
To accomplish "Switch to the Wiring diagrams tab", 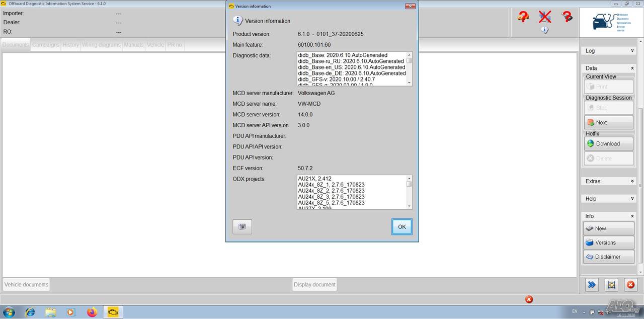I will [x=102, y=45].
